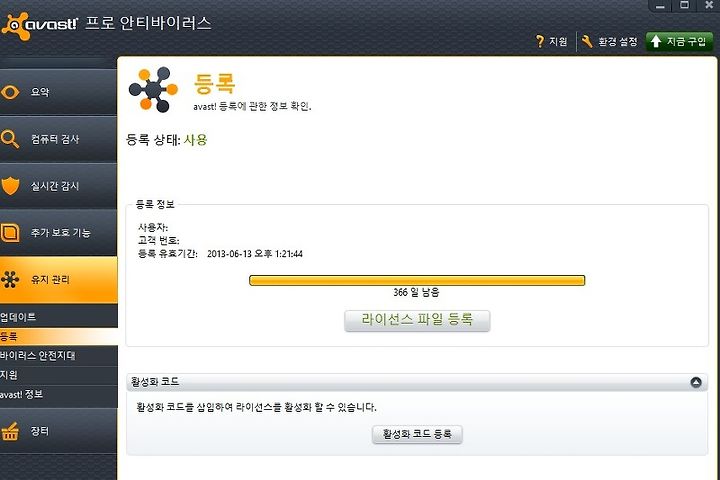Screen dimensions: 720x480
Task: Open the sidebar 지원 submenu item
Action: pos(59,375)
